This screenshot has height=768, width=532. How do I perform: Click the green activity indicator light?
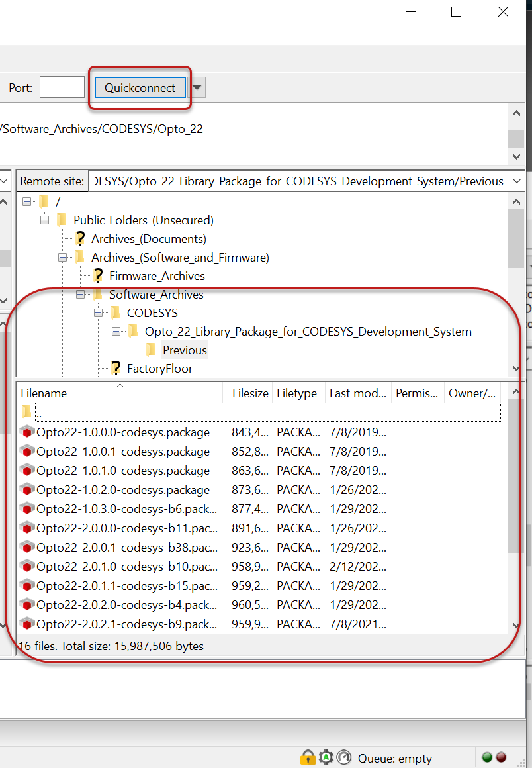(487, 757)
